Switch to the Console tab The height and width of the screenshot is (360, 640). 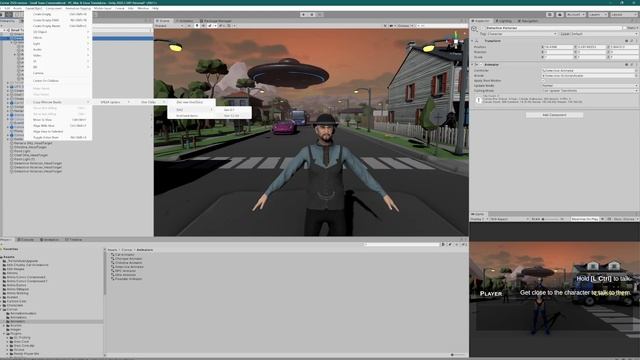coord(26,240)
